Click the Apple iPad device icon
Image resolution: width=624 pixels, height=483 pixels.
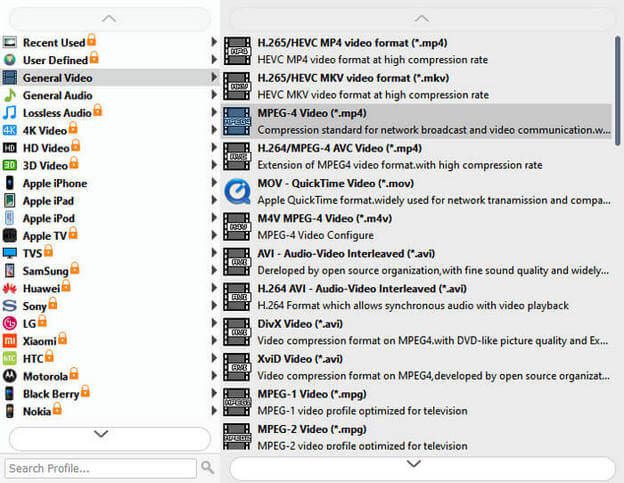(x=10, y=201)
